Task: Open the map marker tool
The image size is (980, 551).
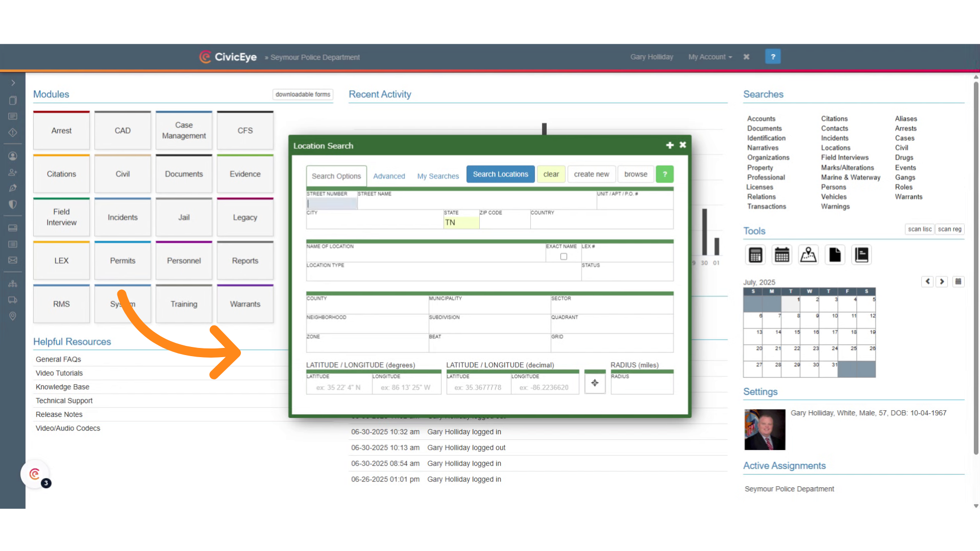Action: tap(808, 255)
